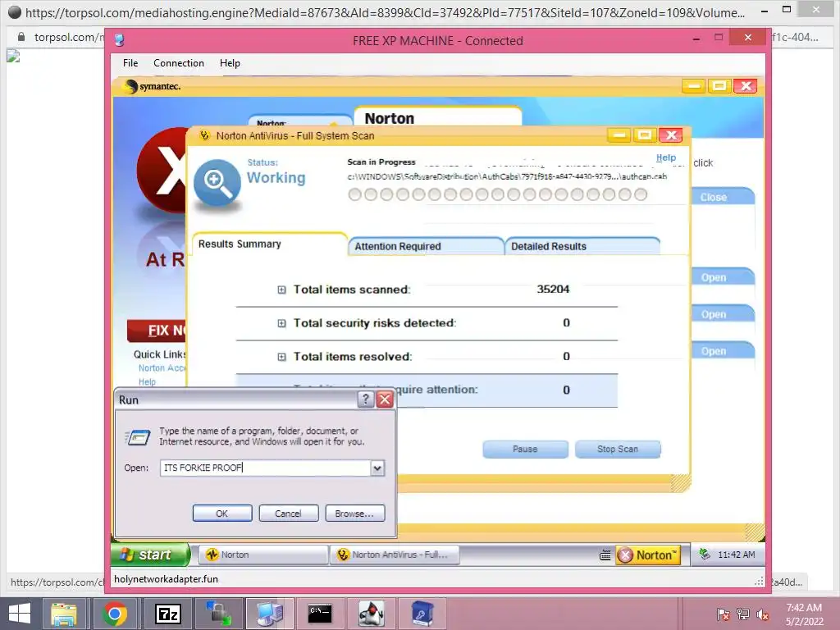Viewport: 840px width, 630px height.
Task: Click OK in the Run dialog
Action: pyautogui.click(x=221, y=514)
